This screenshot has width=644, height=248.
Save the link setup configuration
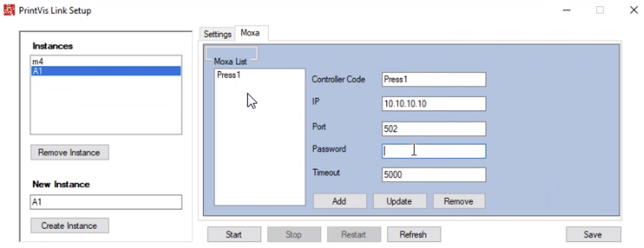(593, 234)
